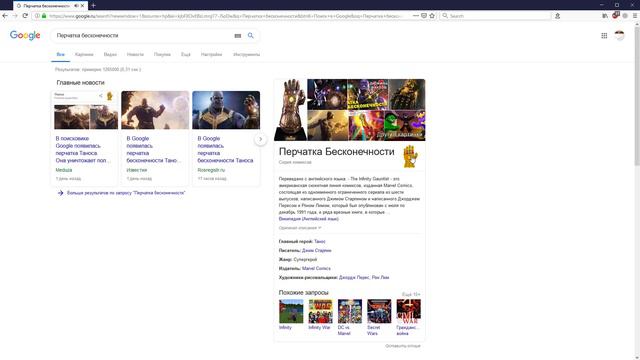Click the Оставить отзыв feedback link
Image resolution: width=640 pixels, height=360 pixels.
[x=402, y=346]
